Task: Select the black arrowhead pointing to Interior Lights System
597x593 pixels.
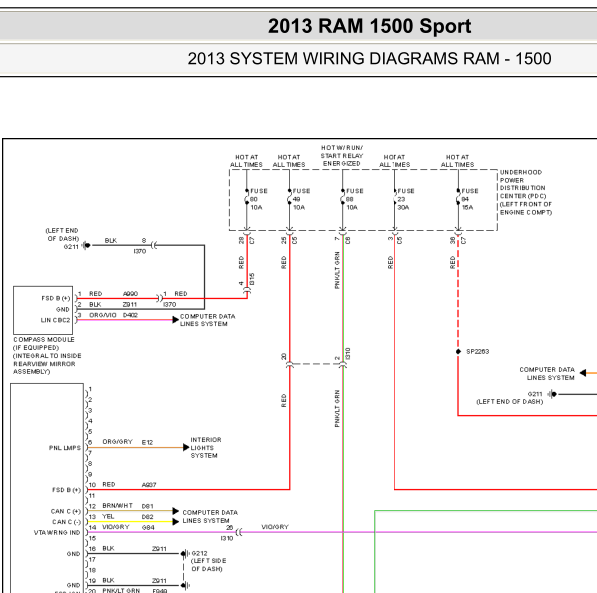Action: 186,447
